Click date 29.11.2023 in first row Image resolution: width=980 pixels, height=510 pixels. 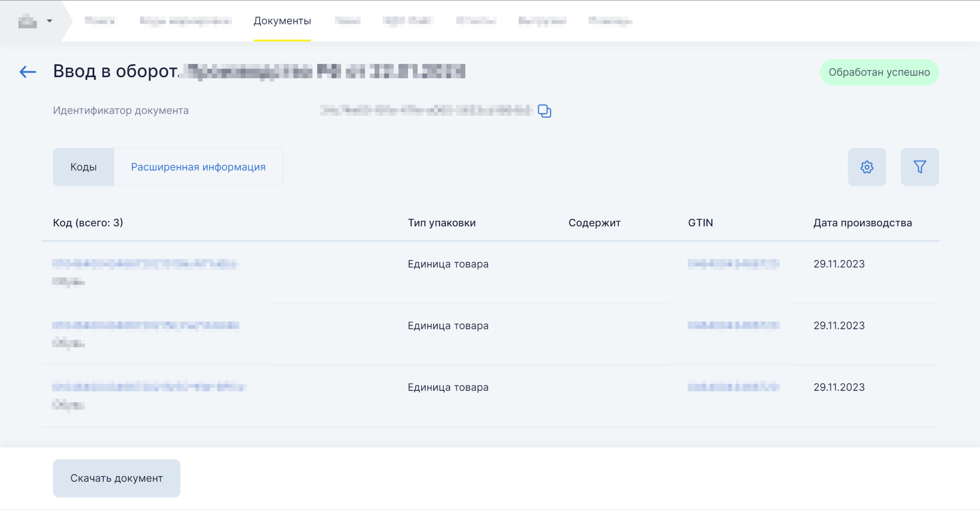(x=839, y=264)
